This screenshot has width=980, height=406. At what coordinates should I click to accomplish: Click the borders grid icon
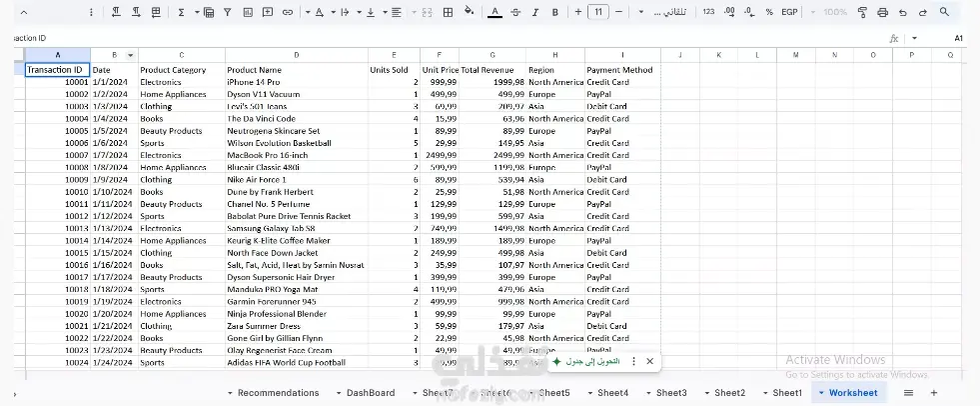coord(448,12)
